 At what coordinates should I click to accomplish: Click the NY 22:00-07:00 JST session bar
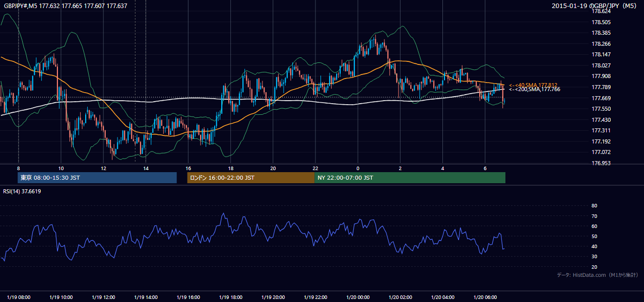[410, 178]
